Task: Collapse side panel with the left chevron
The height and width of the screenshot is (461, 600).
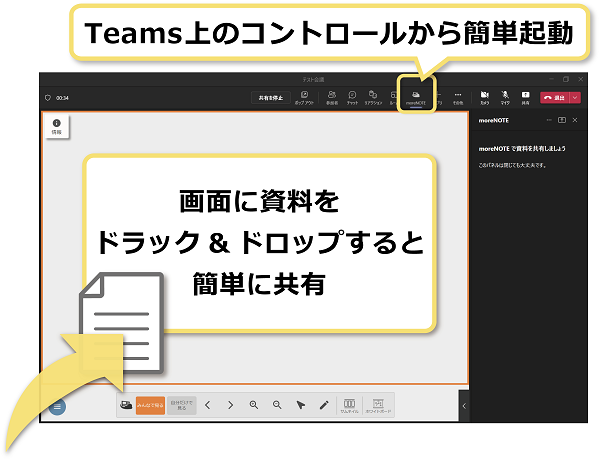Action: pyautogui.click(x=464, y=406)
